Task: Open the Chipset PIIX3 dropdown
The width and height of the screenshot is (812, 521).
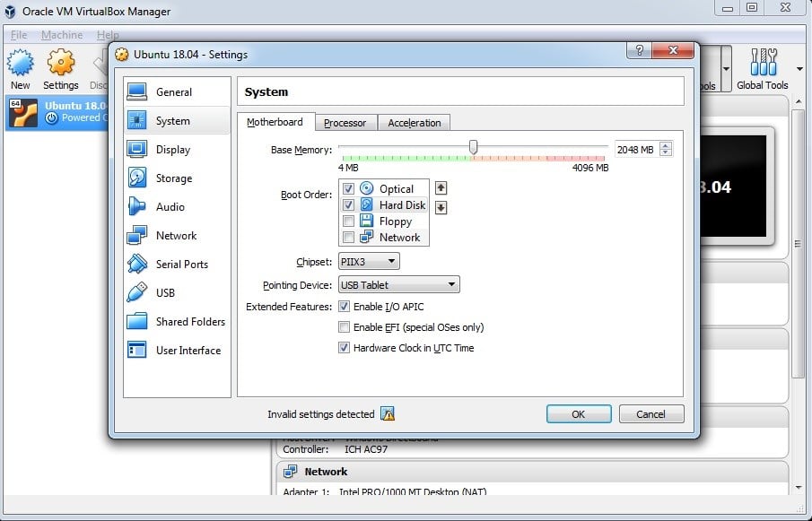Action: [369, 262]
